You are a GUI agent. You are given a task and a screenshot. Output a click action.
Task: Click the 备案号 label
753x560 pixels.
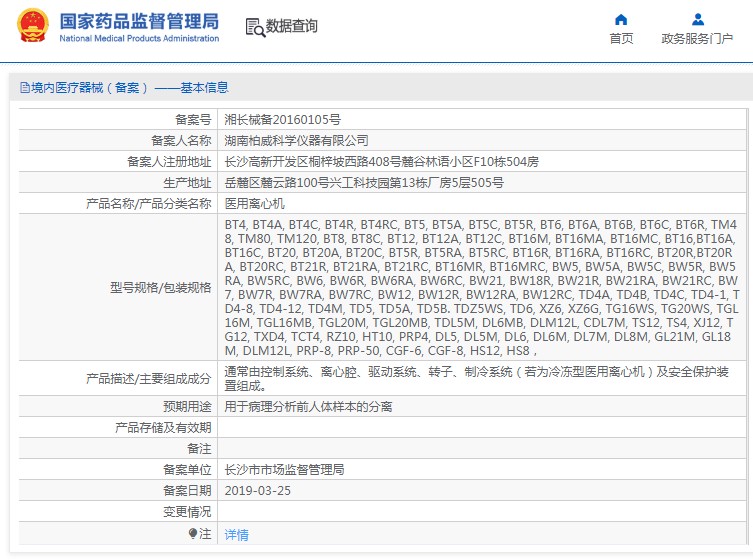click(x=193, y=120)
